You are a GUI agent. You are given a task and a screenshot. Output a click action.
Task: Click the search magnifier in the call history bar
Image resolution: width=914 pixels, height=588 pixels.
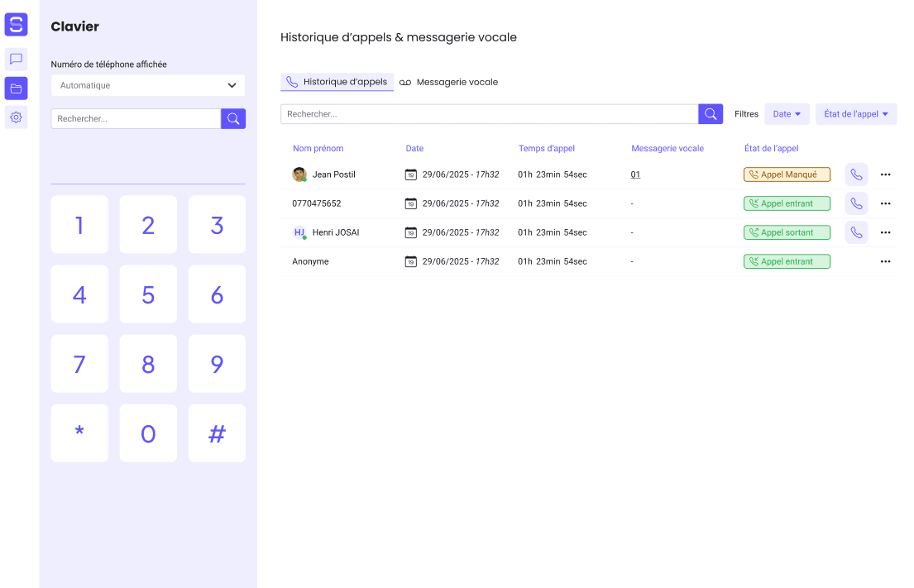click(710, 113)
